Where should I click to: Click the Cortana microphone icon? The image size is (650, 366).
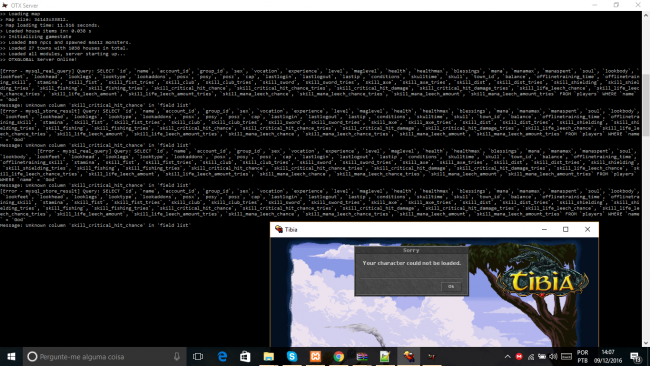tap(177, 356)
